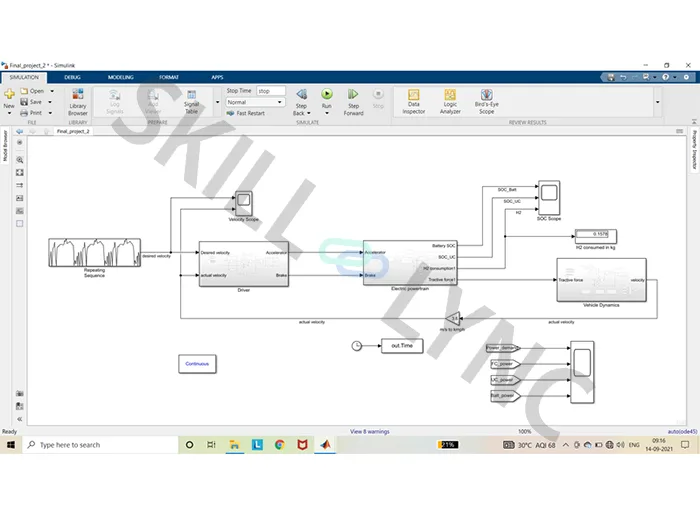Switch to the MODELING ribbon tab
This screenshot has height=514, width=700.
pyautogui.click(x=121, y=77)
